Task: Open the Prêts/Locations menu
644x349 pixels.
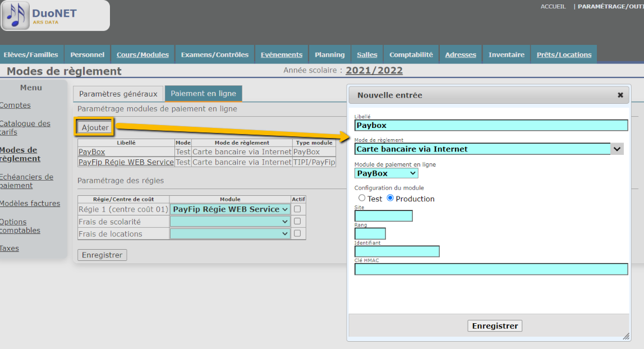Action: (564, 54)
